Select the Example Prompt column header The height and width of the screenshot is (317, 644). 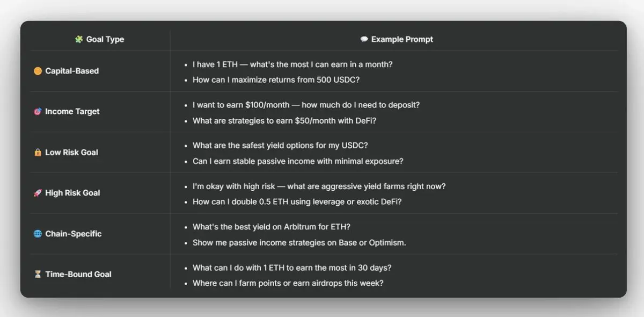point(397,39)
